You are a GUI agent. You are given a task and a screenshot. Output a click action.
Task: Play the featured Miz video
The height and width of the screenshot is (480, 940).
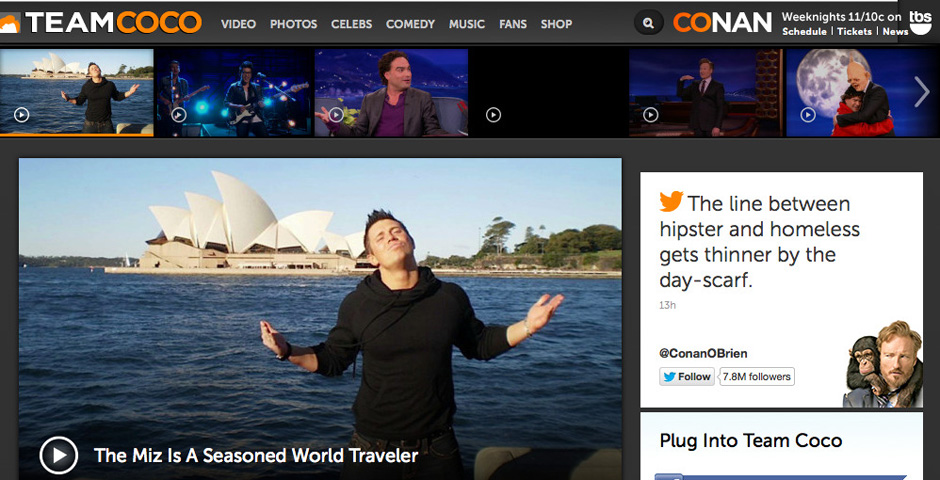coord(59,455)
